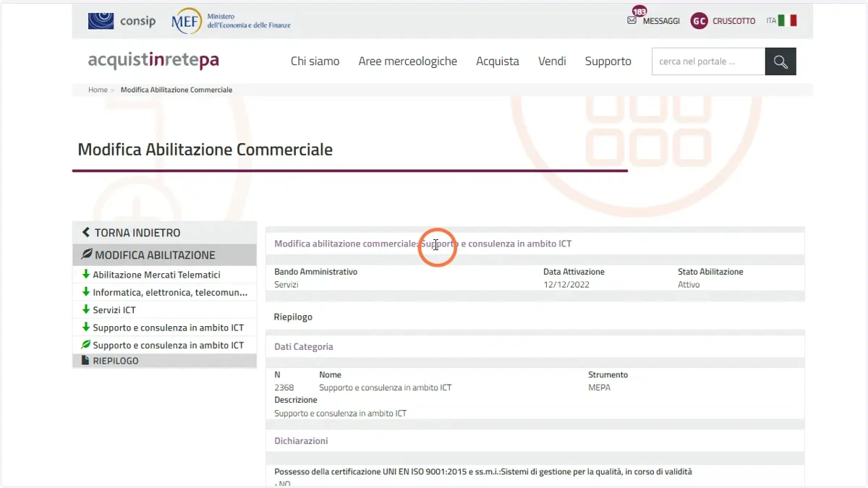Click the 'MEPA' strumento value
The image size is (868, 488).
599,388
